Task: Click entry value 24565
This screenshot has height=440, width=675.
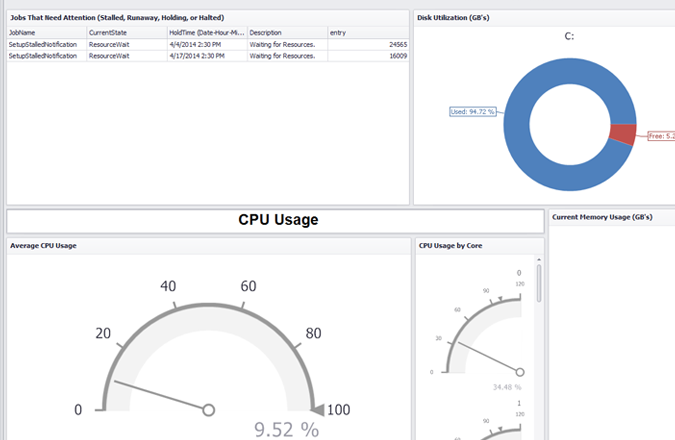Action: (398, 44)
